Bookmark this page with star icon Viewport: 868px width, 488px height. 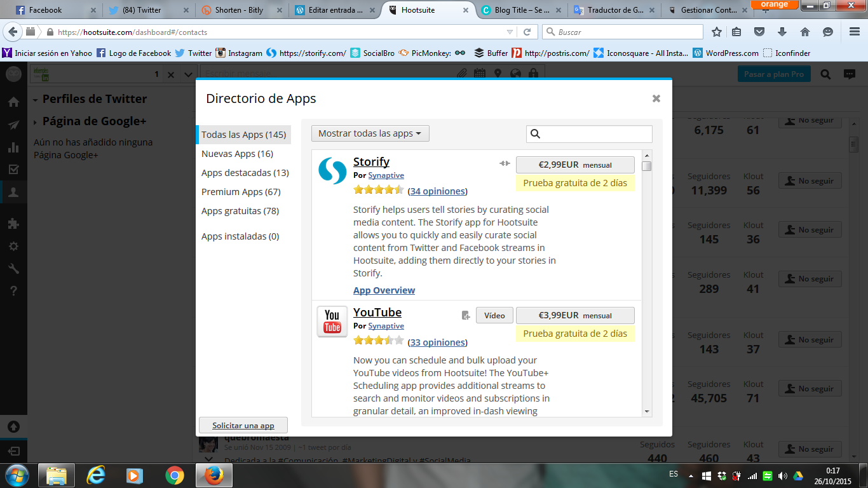pos(717,32)
